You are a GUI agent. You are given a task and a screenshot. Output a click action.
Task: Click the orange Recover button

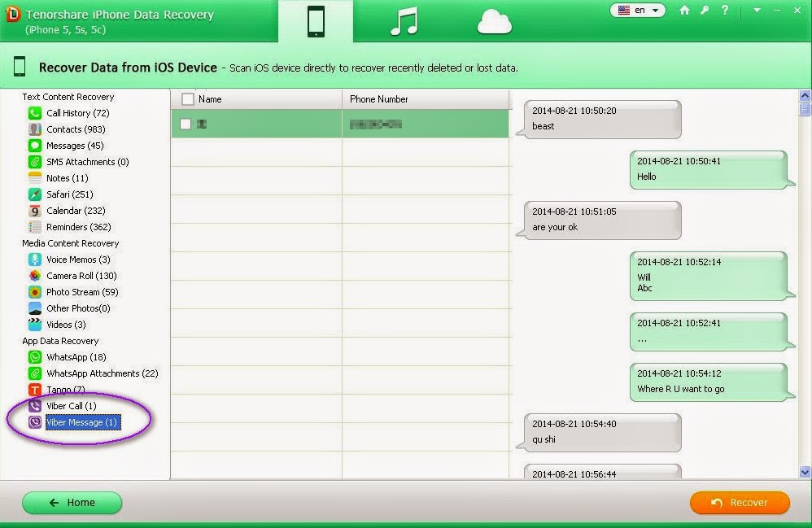pos(740,503)
